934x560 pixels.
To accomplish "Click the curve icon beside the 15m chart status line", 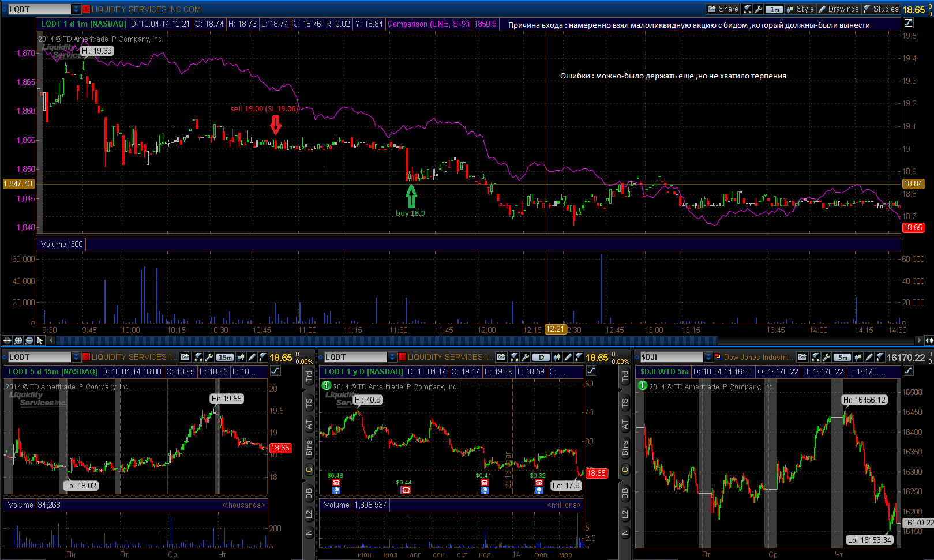I will (276, 371).
